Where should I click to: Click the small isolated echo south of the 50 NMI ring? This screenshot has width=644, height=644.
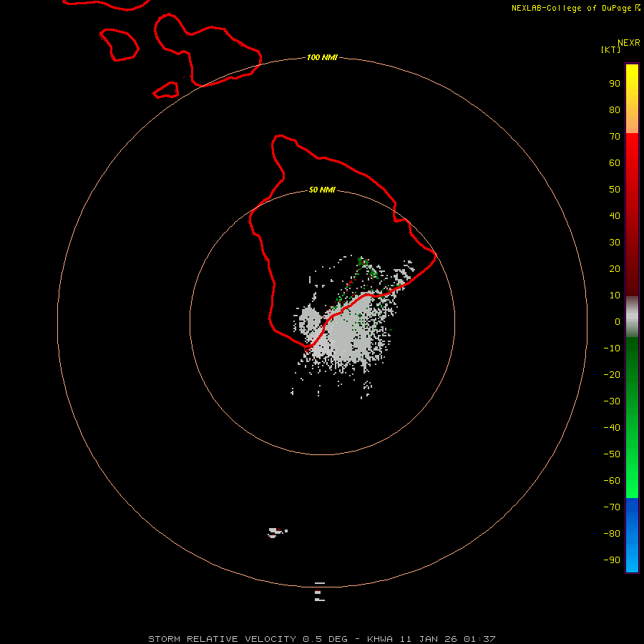277,532
